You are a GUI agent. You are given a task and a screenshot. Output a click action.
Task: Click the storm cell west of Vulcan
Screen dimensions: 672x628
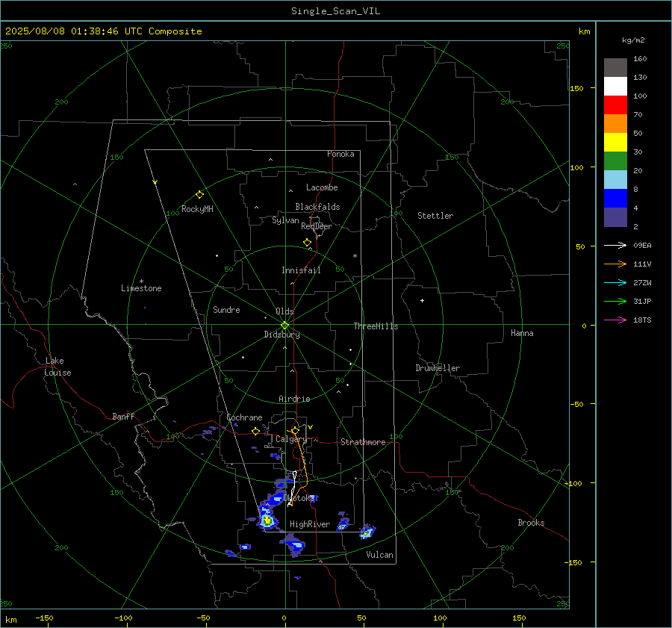coord(367,532)
